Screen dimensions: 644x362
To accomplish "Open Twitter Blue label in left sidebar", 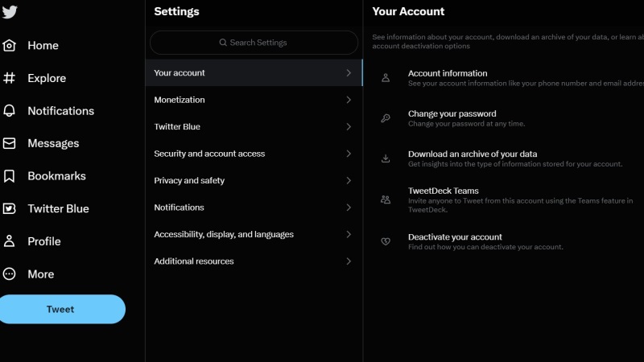I will pyautogui.click(x=58, y=208).
